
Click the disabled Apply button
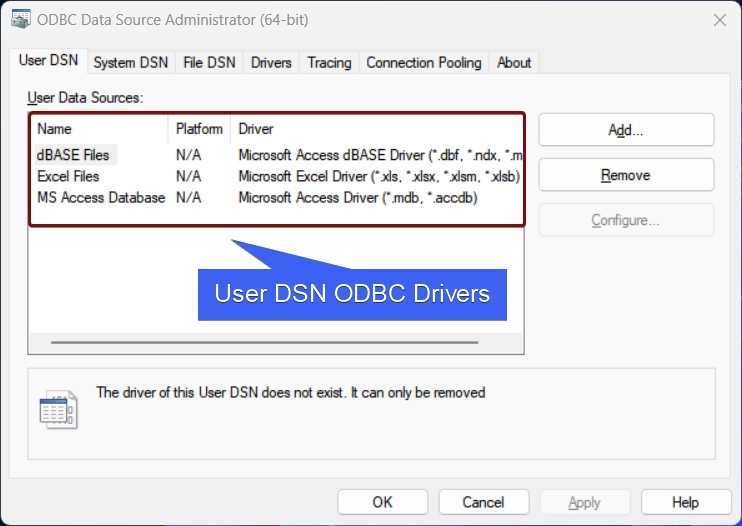585,502
